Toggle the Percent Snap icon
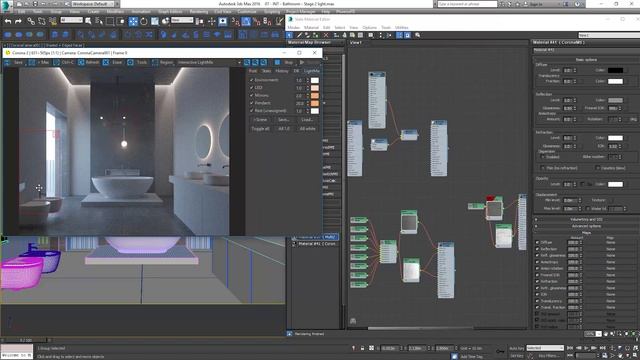 coord(257,21)
